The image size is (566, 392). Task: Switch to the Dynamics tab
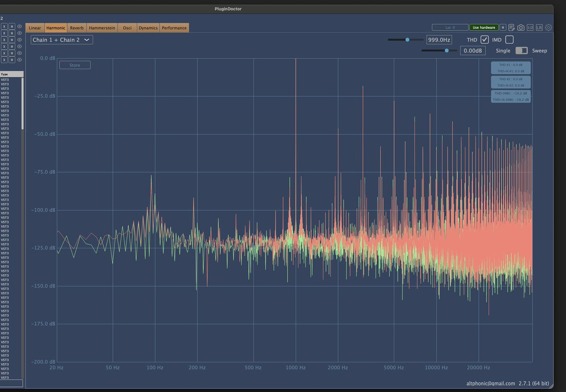click(148, 28)
